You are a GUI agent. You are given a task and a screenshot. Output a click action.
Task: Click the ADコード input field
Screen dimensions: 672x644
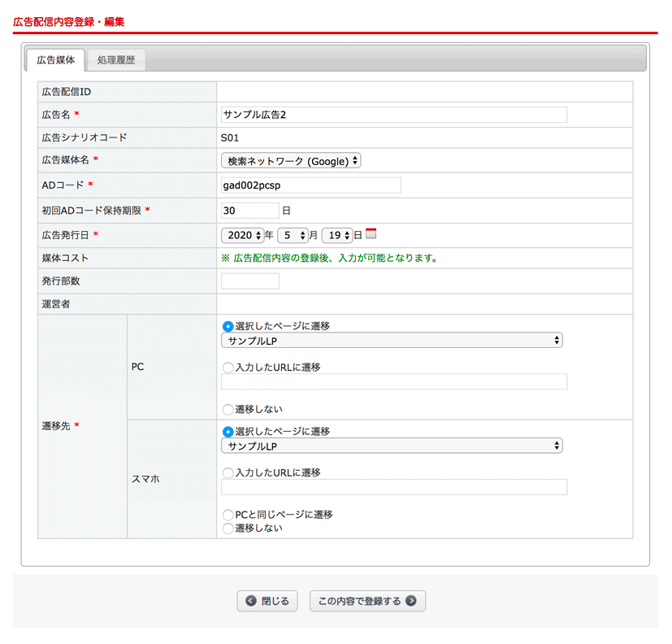click(310, 185)
